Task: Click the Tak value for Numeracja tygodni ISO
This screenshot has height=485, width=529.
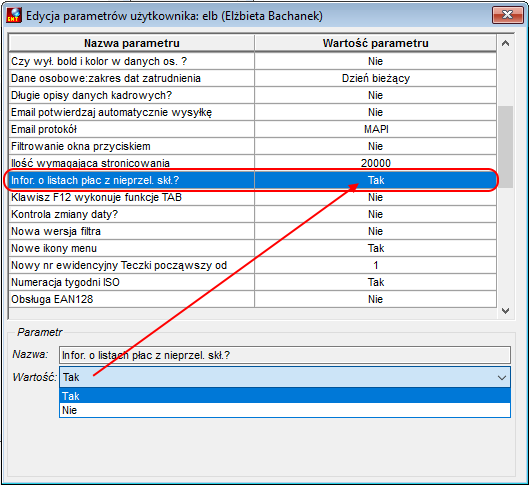Action: coord(375,282)
